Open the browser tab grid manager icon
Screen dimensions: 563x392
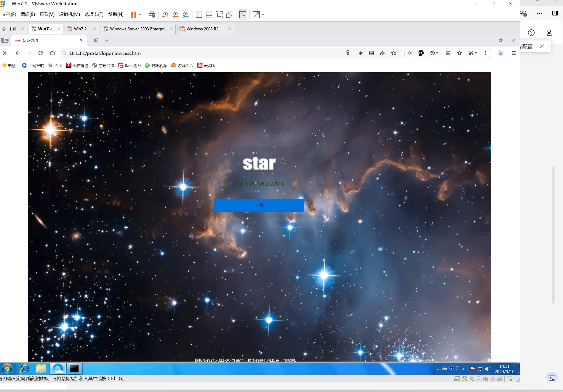pyautogui.click(x=96, y=40)
